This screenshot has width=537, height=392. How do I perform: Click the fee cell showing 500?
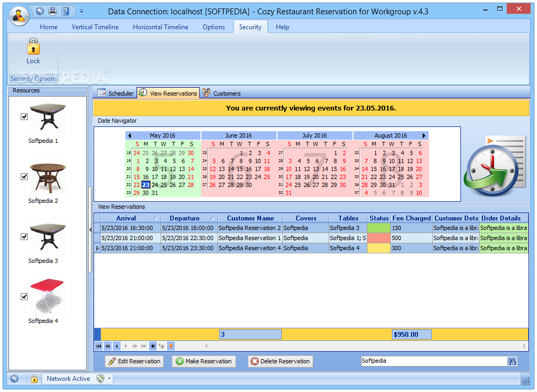pos(412,238)
